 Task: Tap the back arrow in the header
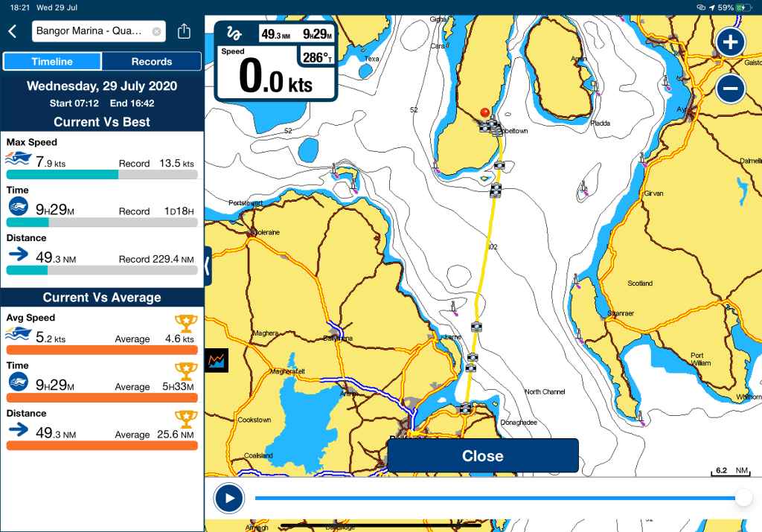[x=13, y=31]
